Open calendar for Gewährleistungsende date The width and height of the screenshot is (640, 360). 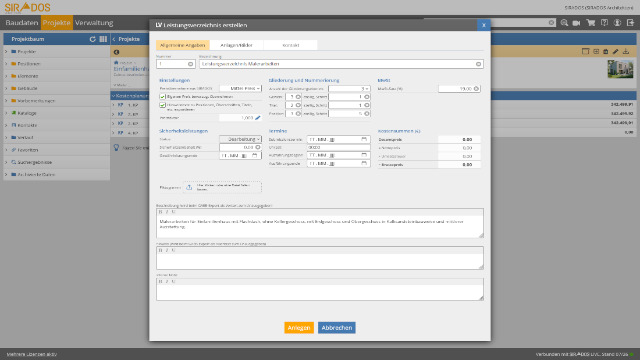click(x=255, y=156)
